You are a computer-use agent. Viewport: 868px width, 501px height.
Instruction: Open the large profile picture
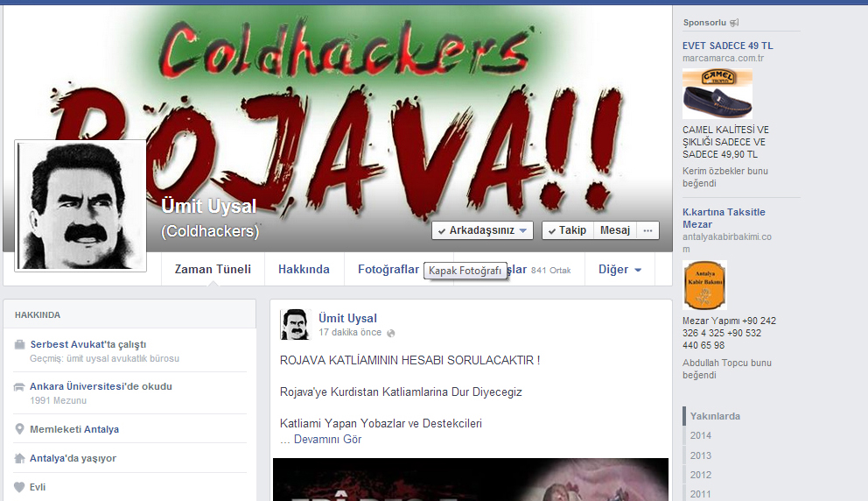(x=80, y=205)
